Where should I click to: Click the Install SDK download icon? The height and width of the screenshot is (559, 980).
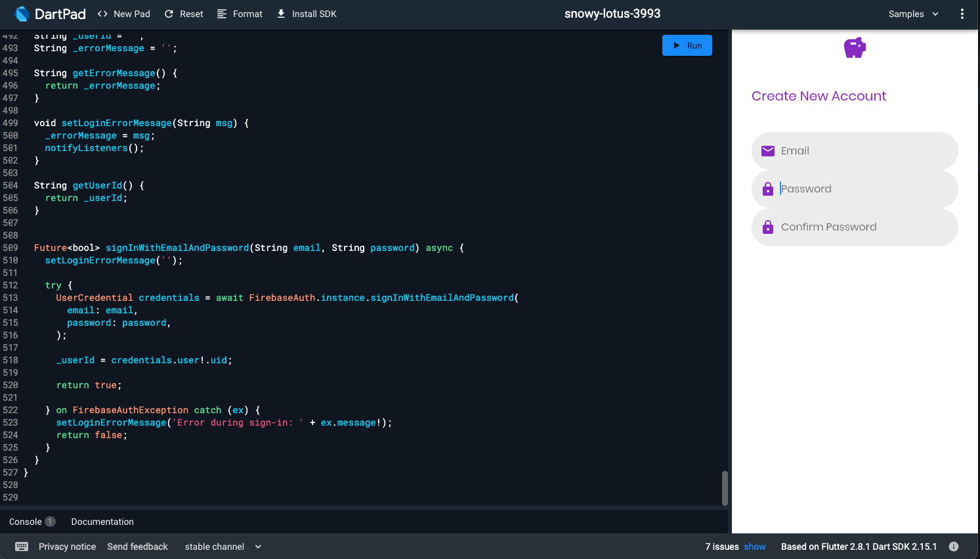(281, 14)
